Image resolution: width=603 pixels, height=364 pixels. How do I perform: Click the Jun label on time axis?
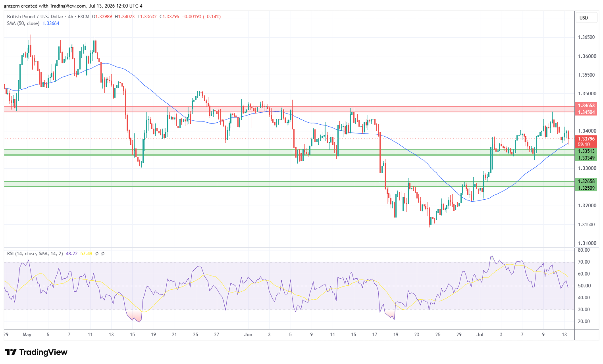248,335
